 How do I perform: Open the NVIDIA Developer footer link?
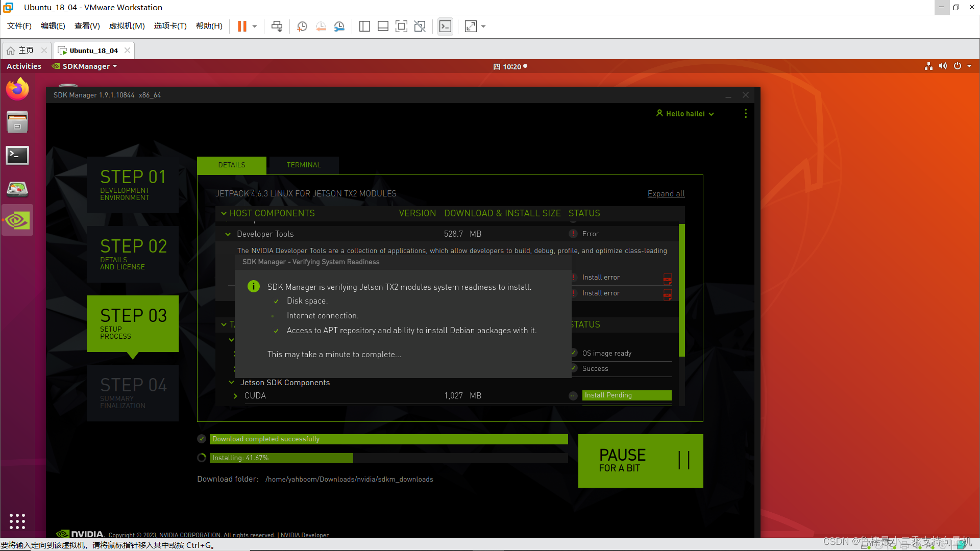click(304, 535)
